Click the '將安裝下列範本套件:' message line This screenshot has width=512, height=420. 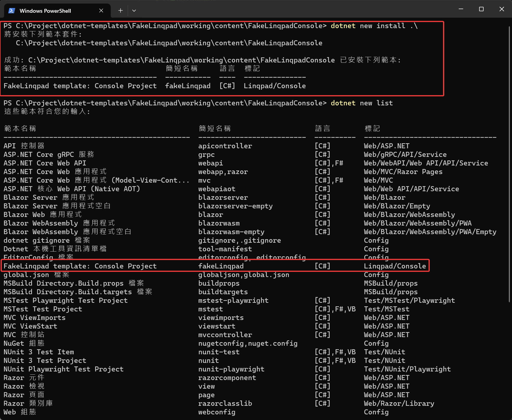[43, 34]
